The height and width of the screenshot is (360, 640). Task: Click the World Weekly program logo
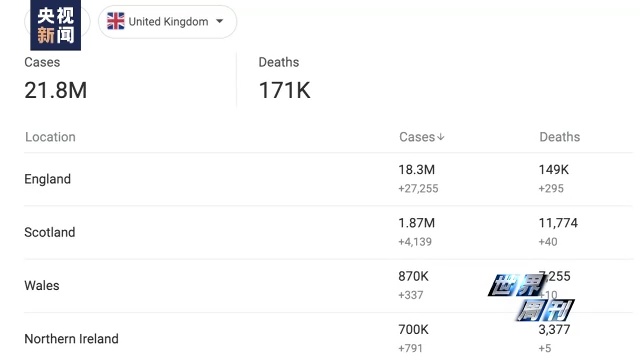pos(531,298)
